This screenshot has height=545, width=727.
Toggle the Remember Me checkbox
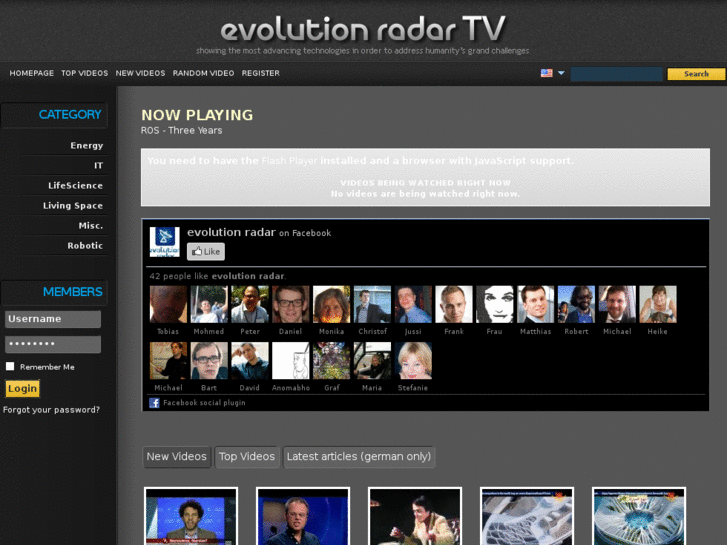10,366
